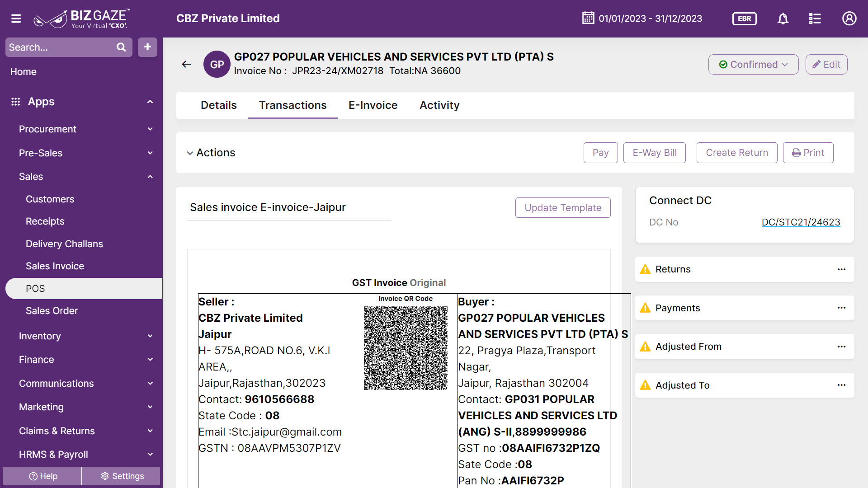Screen dimensions: 868x488
Task: Click the CBZ Private Limited header title
Action: (x=228, y=19)
